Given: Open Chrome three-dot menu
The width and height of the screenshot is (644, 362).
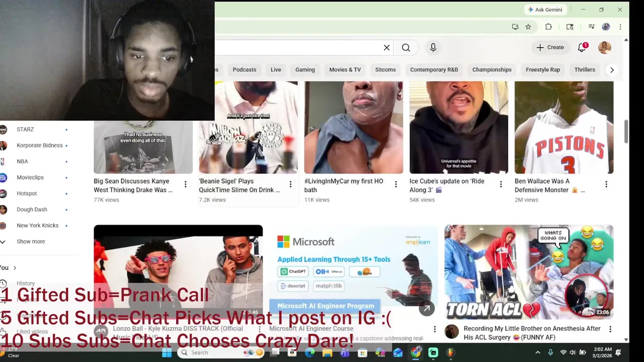Looking at the screenshot, I should (x=620, y=27).
